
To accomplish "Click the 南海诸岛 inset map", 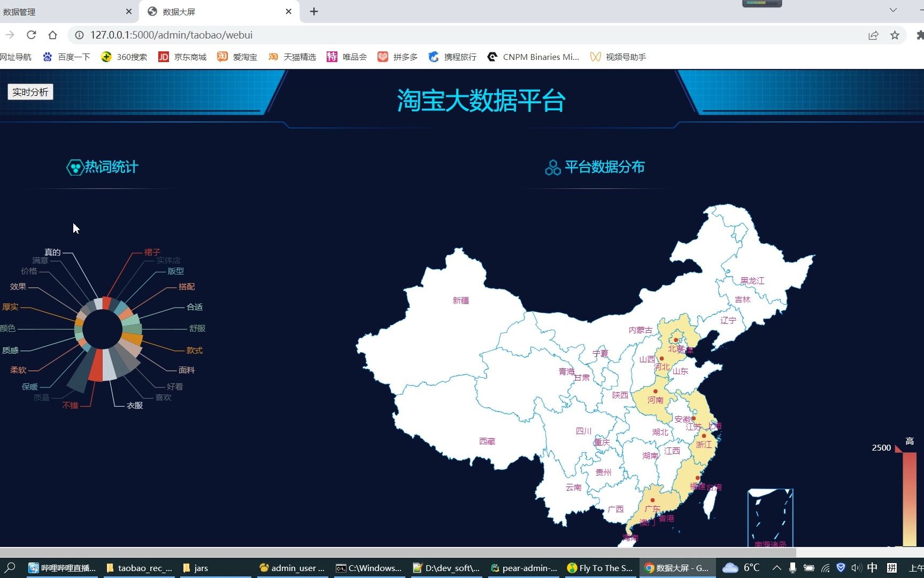I will (770, 518).
